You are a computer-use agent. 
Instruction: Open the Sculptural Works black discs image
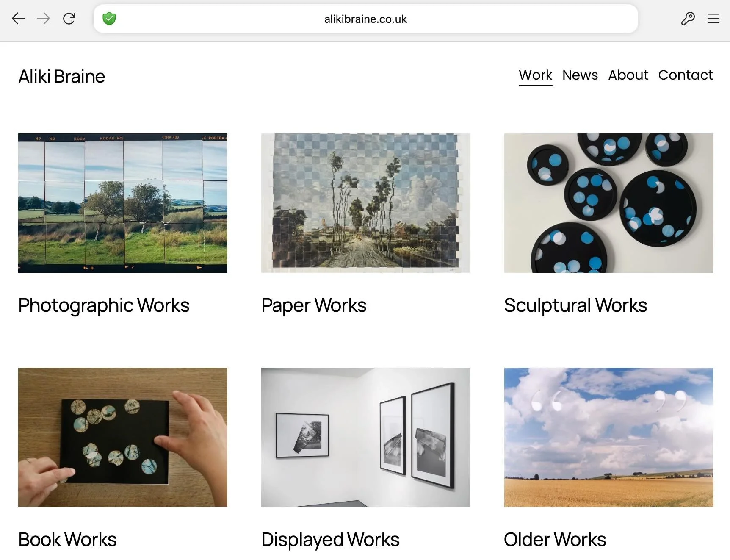pyautogui.click(x=609, y=203)
